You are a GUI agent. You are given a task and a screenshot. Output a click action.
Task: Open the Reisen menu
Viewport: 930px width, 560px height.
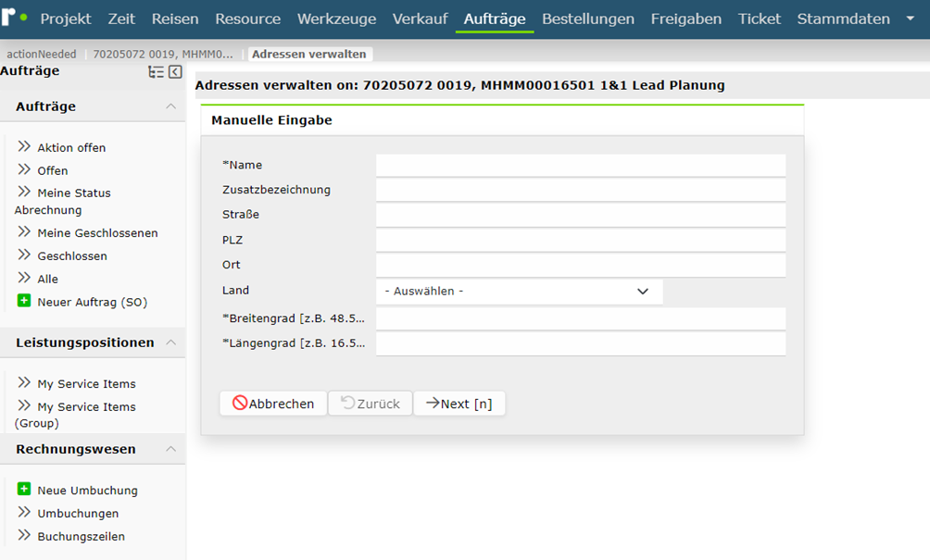point(175,19)
